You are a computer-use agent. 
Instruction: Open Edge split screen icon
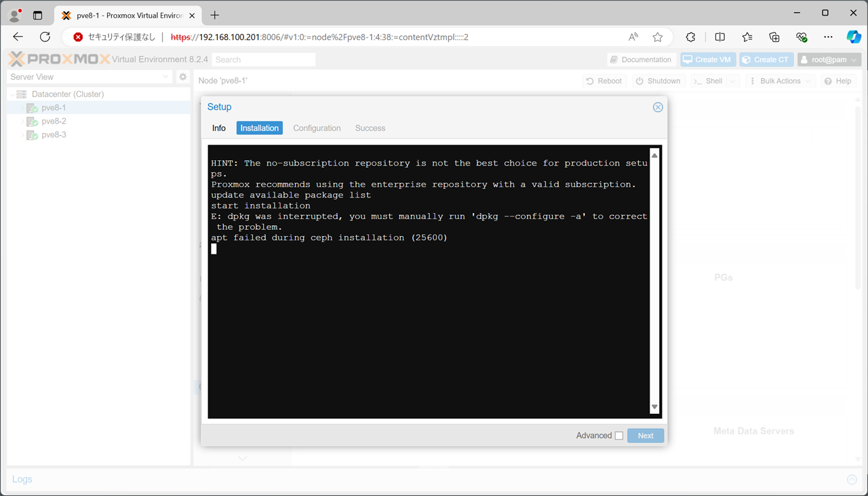[719, 37]
